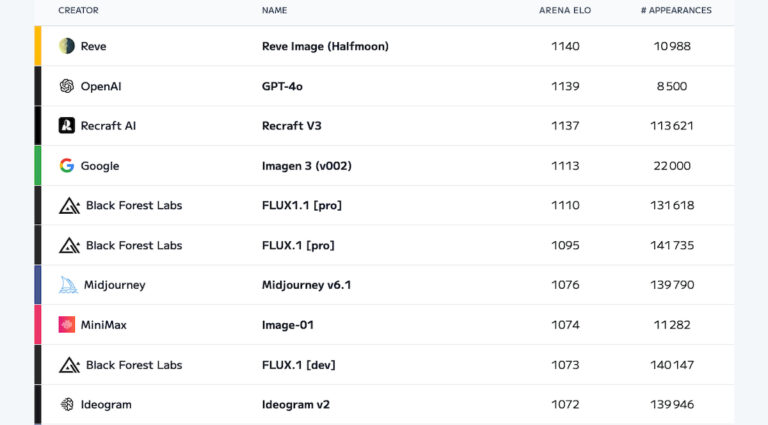Sort by the # APPEARANCES column header
The image size is (768, 425).
[676, 10]
